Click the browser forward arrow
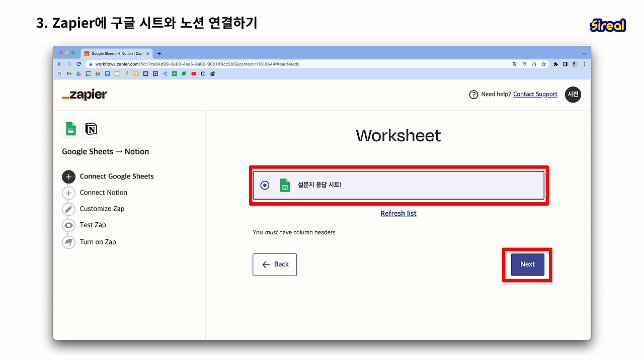 69,64
